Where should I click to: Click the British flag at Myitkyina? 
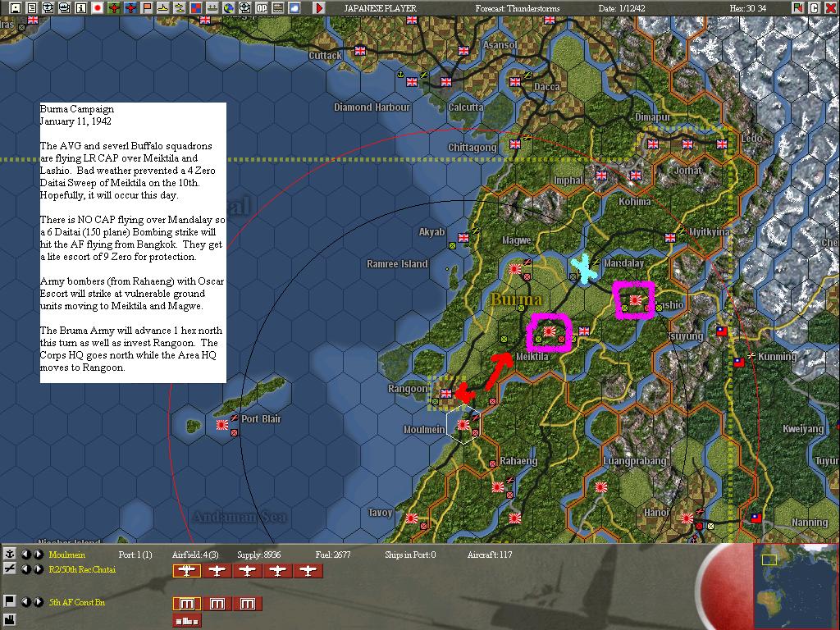click(670, 237)
